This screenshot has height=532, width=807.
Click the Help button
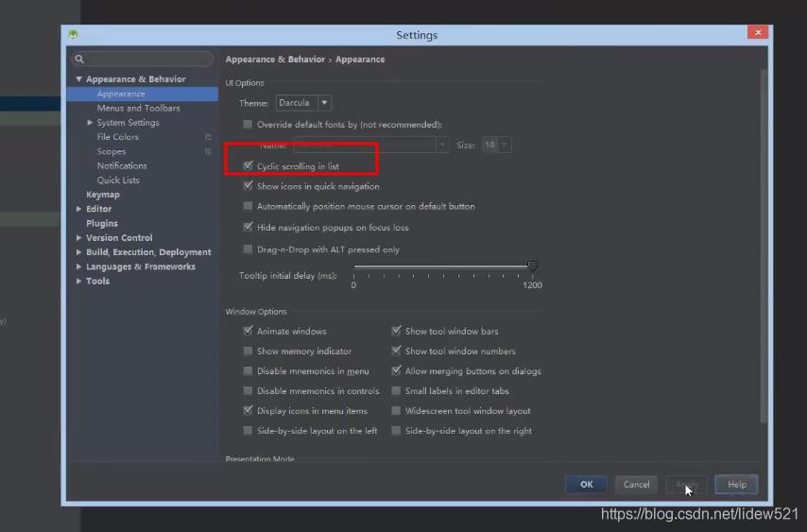(x=736, y=484)
